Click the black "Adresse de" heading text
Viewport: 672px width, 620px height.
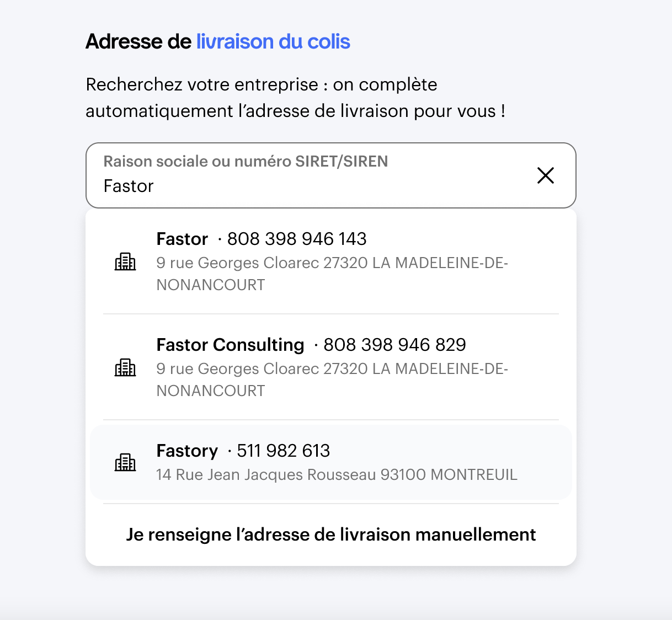[138, 42]
